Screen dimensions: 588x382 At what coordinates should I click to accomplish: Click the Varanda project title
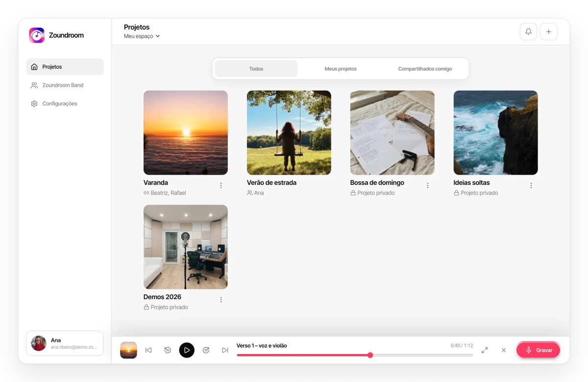pyautogui.click(x=156, y=182)
